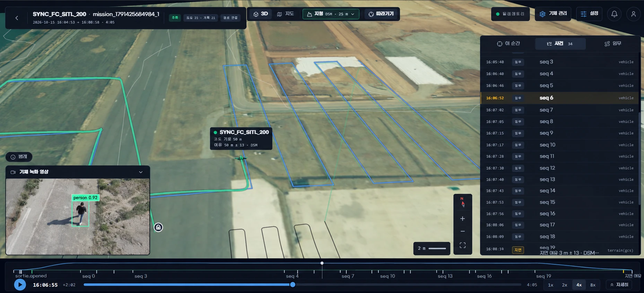Select the highlighted seq 6 event

point(559,98)
